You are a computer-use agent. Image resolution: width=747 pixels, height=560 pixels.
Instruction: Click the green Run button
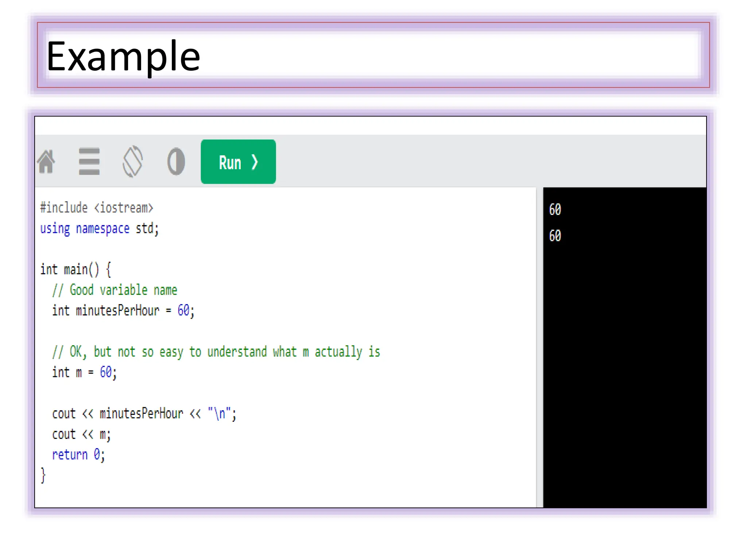(x=238, y=162)
